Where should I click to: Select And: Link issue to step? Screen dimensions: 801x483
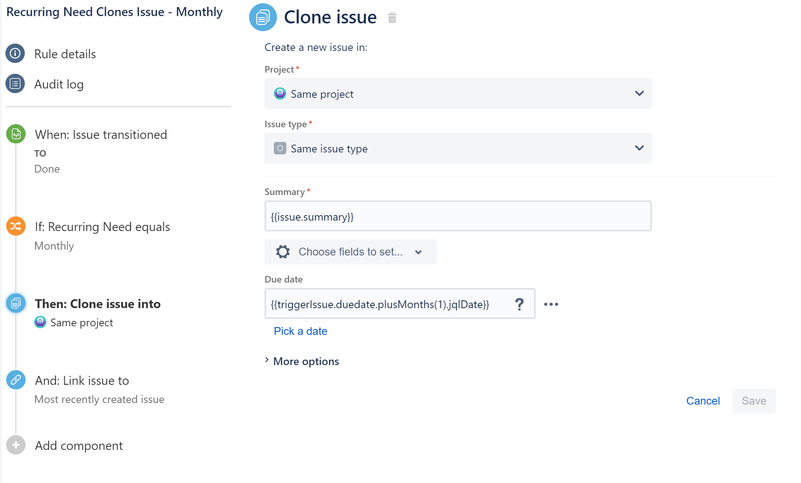point(82,380)
